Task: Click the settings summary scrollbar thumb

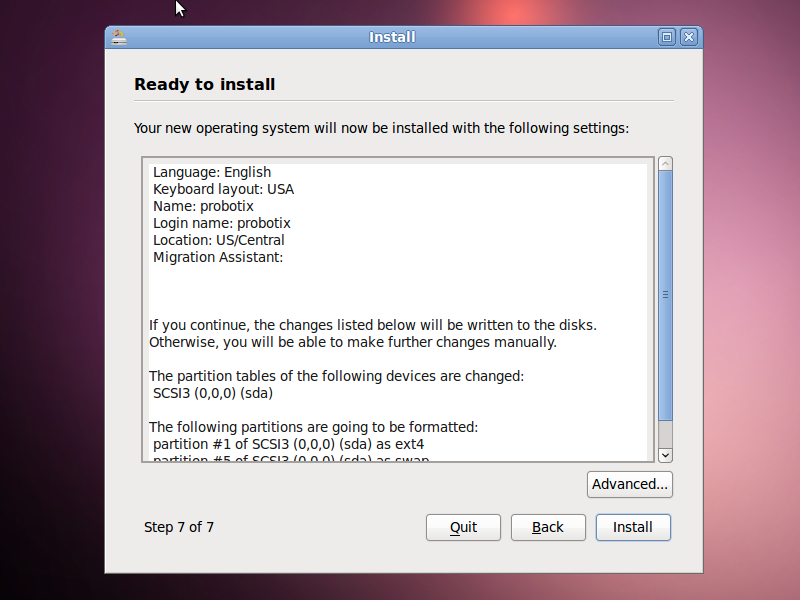Action: [x=666, y=295]
